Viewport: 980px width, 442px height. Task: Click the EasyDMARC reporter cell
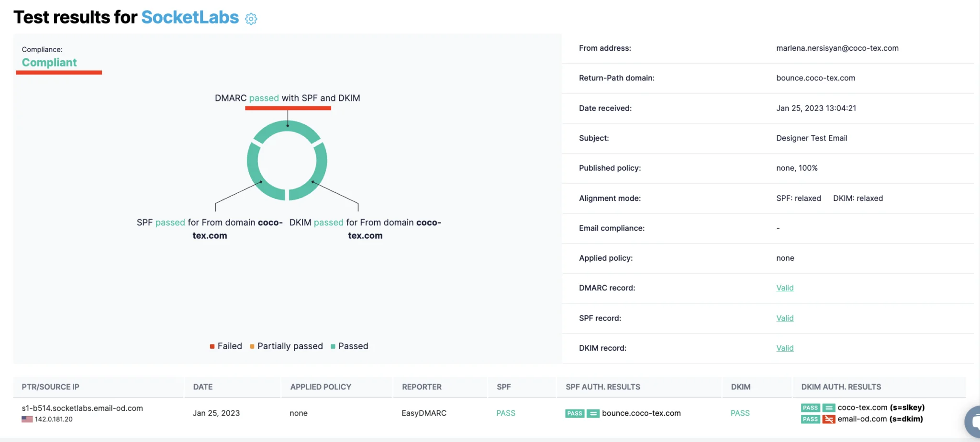click(x=424, y=413)
